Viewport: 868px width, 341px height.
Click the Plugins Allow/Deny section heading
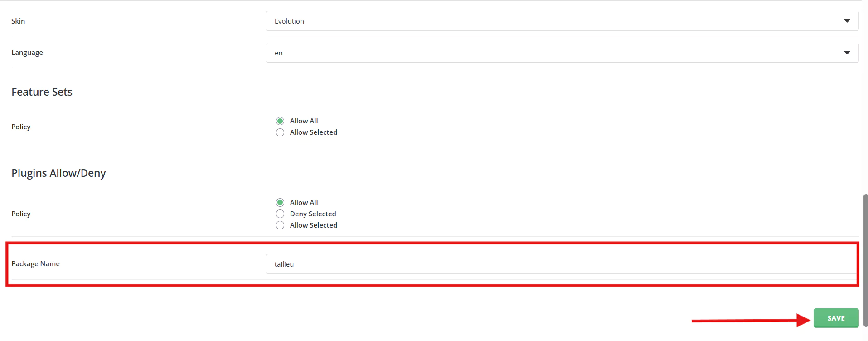58,173
